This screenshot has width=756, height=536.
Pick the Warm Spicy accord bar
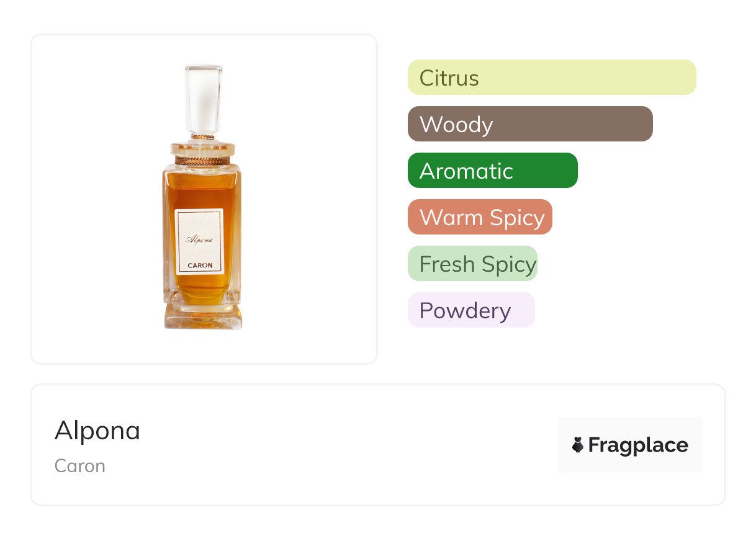point(480,217)
